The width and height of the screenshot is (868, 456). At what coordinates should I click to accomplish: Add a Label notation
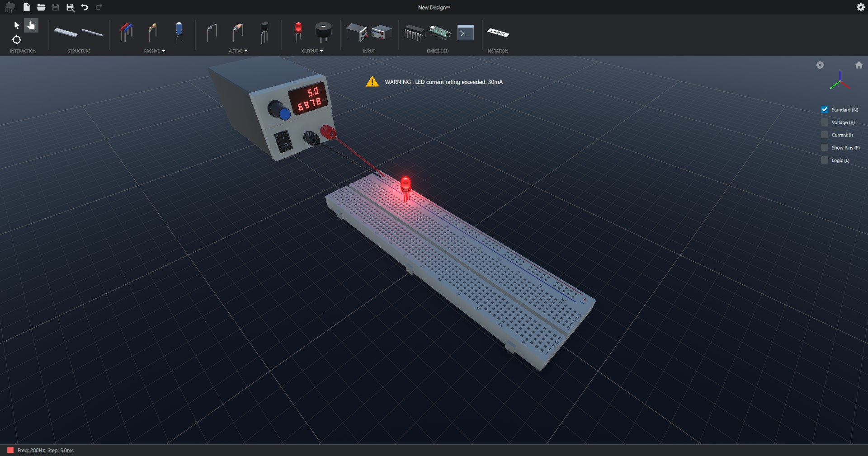498,33
